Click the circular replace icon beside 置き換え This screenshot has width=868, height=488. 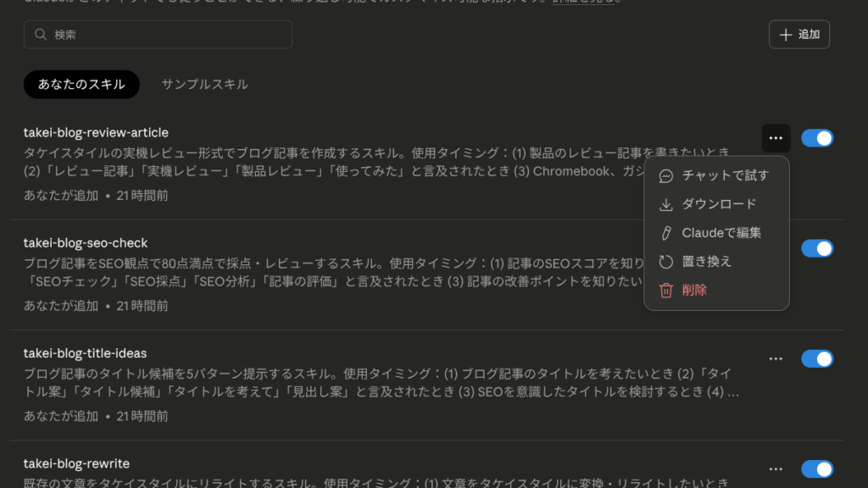[x=666, y=262]
